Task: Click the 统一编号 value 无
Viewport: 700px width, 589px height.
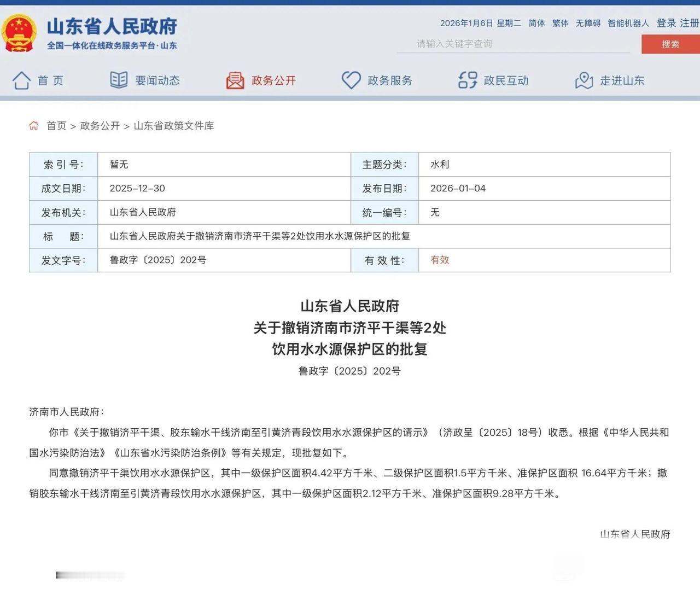Action: click(x=435, y=212)
